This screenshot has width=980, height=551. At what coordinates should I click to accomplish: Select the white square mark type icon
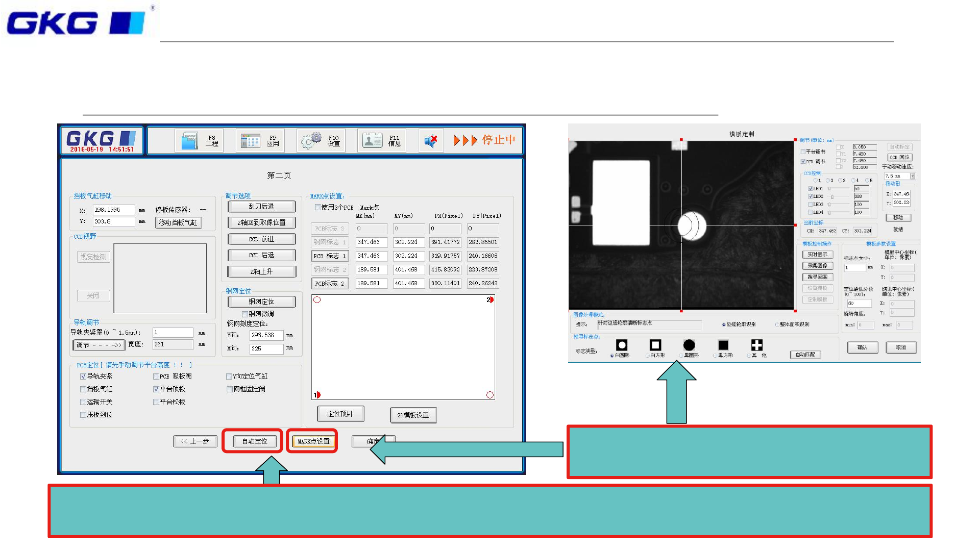(x=655, y=345)
